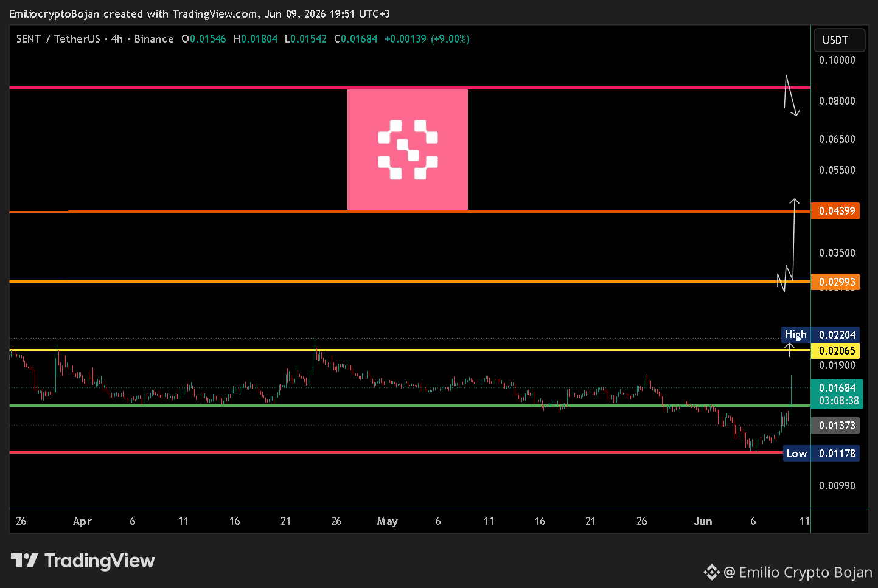Select the pink SENT logo image on chart
The width and height of the screenshot is (878, 588).
(408, 150)
